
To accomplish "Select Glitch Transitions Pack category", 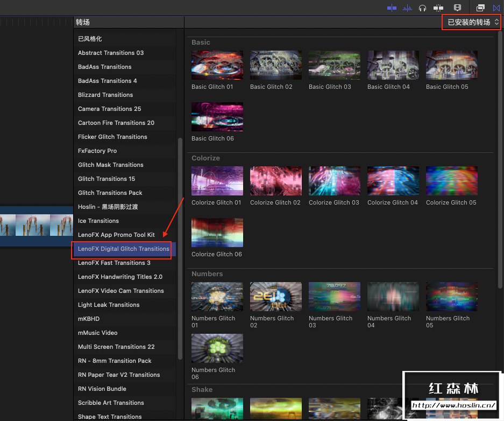I will pos(110,193).
